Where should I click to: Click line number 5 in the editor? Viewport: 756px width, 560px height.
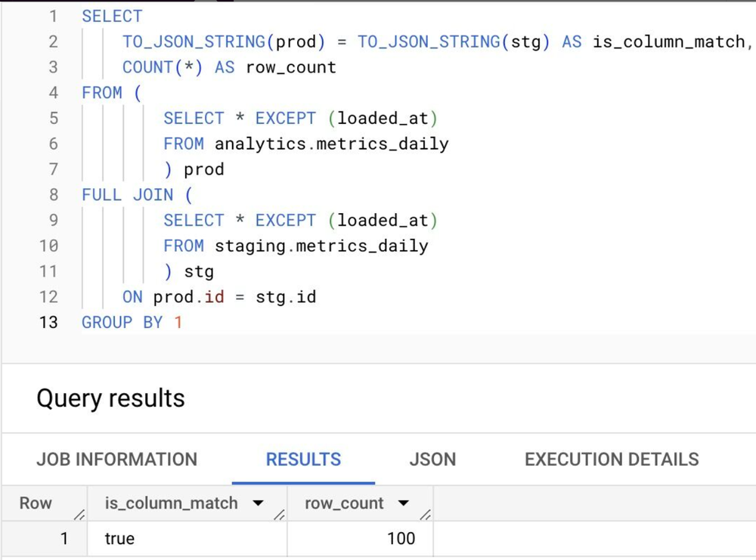point(53,118)
